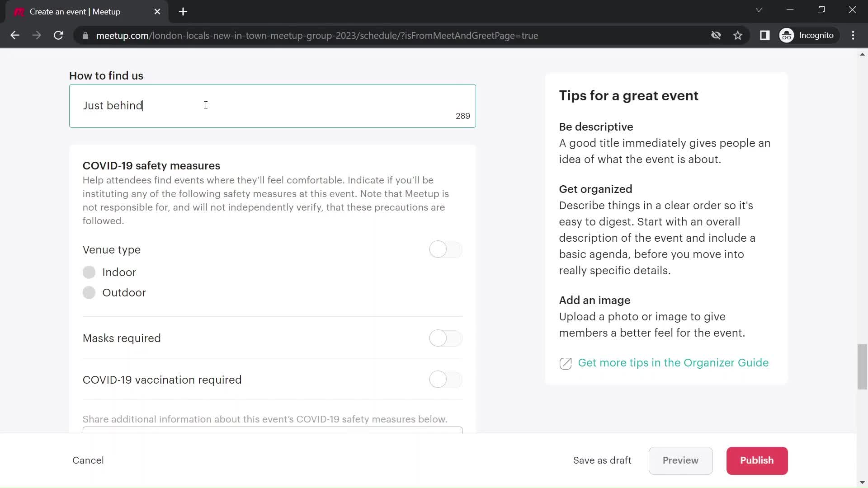
Task: Select the Outdoor radio button
Action: tap(89, 292)
